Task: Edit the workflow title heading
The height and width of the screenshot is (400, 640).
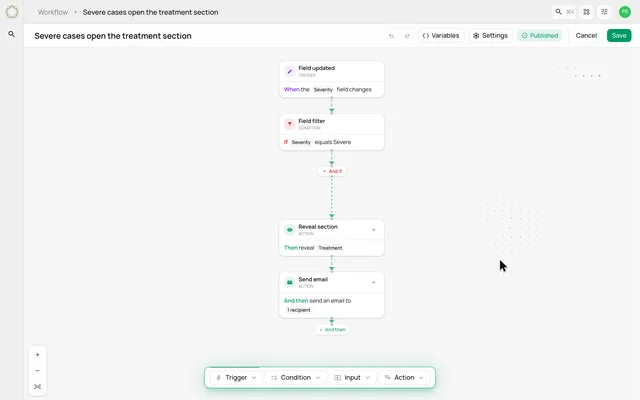Action: pos(113,36)
